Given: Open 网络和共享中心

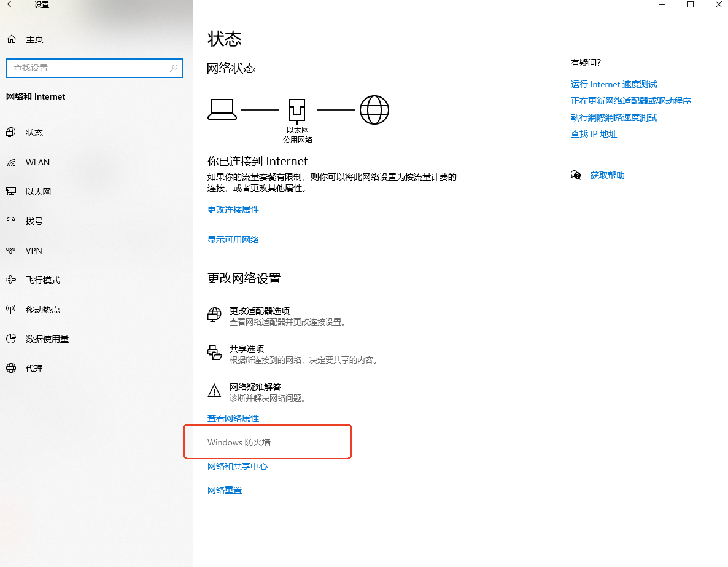Looking at the screenshot, I should point(238,466).
